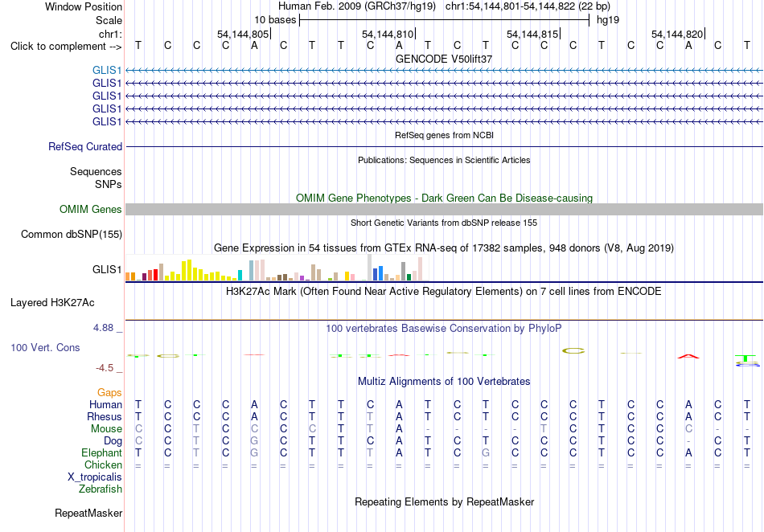Open the H3K27Ac Mark ENCODE track title
This screenshot has width=764, height=532.
(x=444, y=292)
